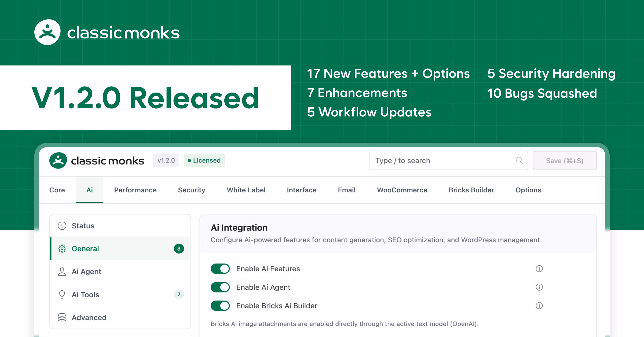Screen dimensions: 644x337
Task: Click '5 Workflow Updates' text
Action: point(369,112)
